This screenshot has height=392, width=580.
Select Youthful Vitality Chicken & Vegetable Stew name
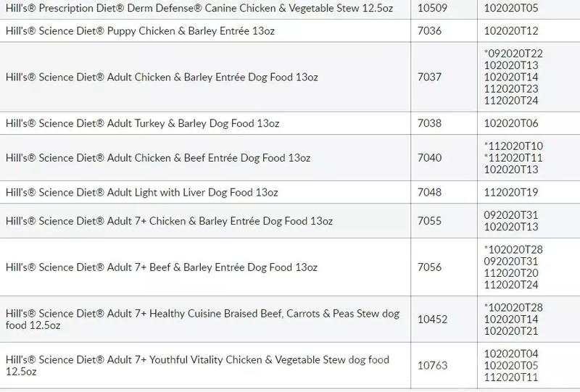[197, 366]
